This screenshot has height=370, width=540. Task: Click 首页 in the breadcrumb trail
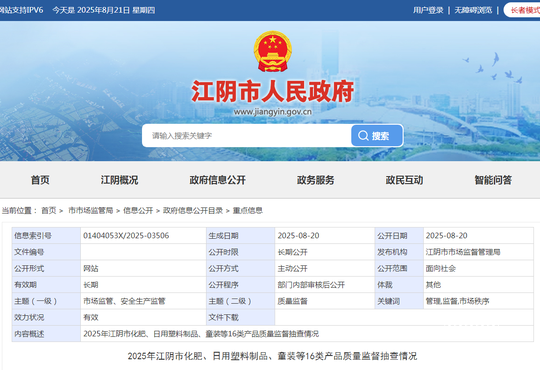[x=49, y=210]
